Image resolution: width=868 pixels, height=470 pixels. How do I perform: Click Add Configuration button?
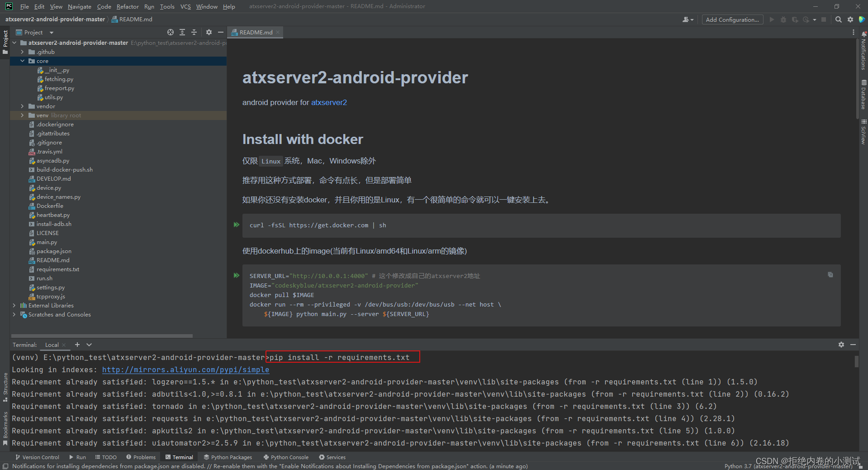pos(732,19)
